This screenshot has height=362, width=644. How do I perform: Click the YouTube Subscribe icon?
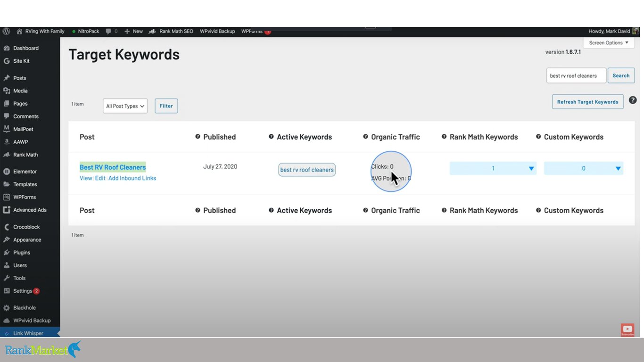pos(627,330)
